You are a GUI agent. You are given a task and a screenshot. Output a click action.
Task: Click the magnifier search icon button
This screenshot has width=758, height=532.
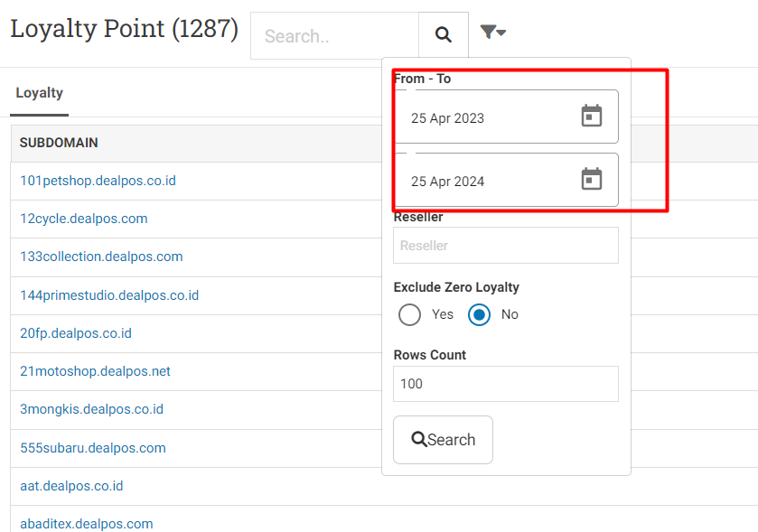444,35
